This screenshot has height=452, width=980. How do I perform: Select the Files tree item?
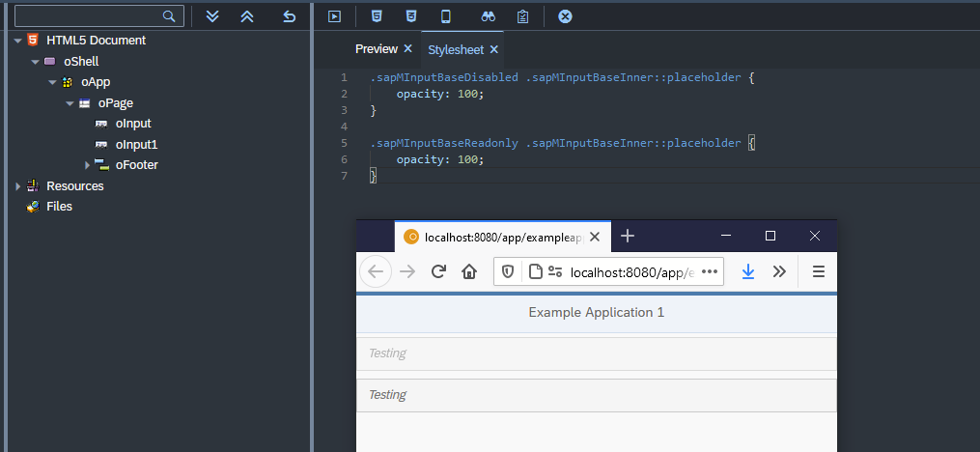coord(59,207)
